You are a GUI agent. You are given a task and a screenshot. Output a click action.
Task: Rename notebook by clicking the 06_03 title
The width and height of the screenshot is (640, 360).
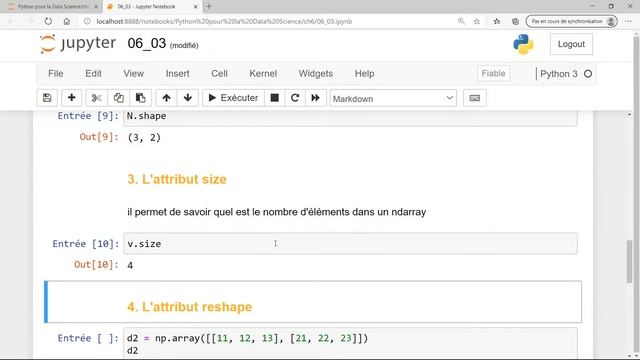(x=147, y=43)
